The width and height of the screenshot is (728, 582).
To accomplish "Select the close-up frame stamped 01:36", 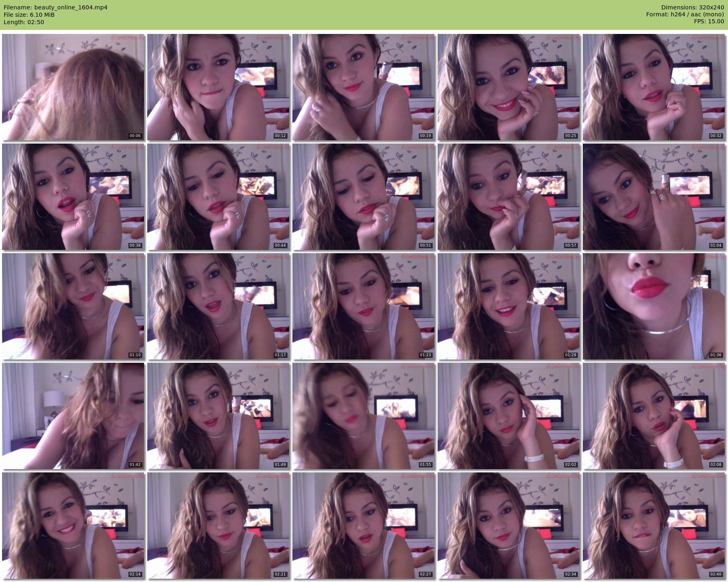I will click(x=654, y=306).
